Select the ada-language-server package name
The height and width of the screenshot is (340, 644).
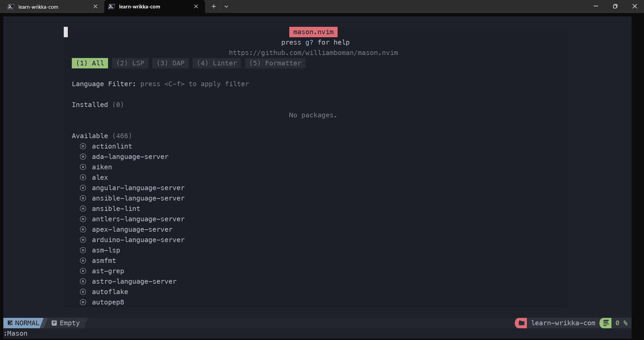tap(130, 157)
